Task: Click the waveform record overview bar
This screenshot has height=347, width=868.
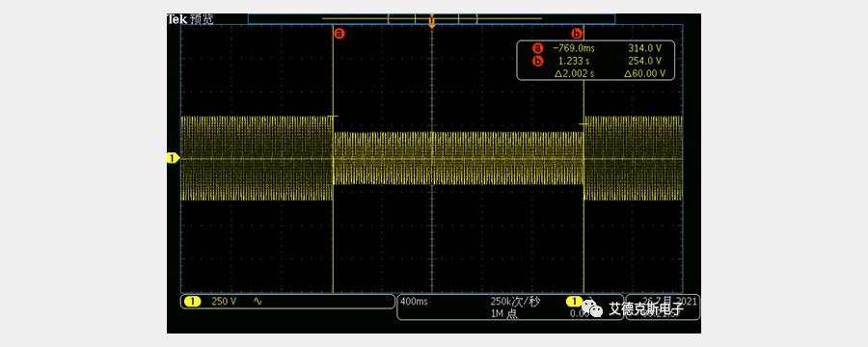Action: click(x=431, y=19)
